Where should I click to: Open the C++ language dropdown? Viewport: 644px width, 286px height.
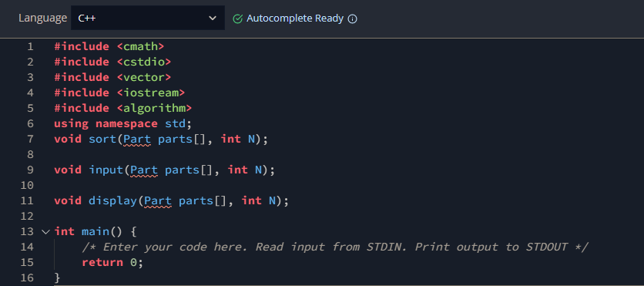[147, 18]
